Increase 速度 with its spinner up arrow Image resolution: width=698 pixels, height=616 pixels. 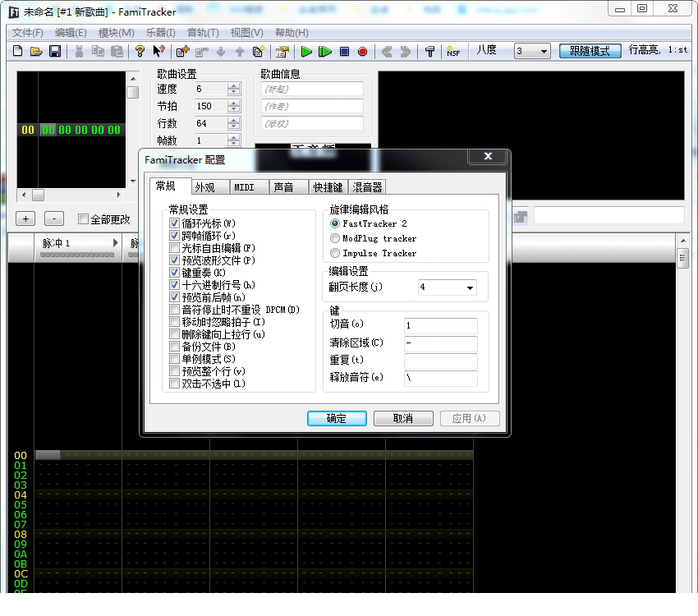tap(233, 86)
